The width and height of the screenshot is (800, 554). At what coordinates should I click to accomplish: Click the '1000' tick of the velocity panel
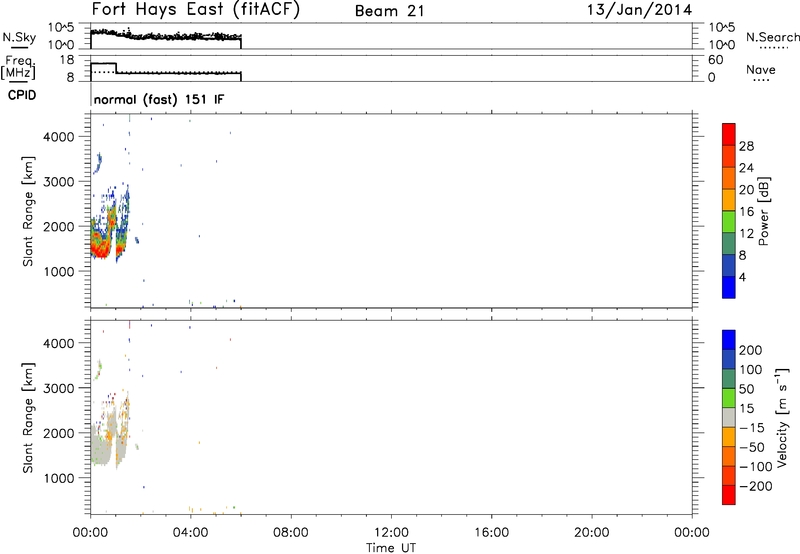click(x=58, y=479)
